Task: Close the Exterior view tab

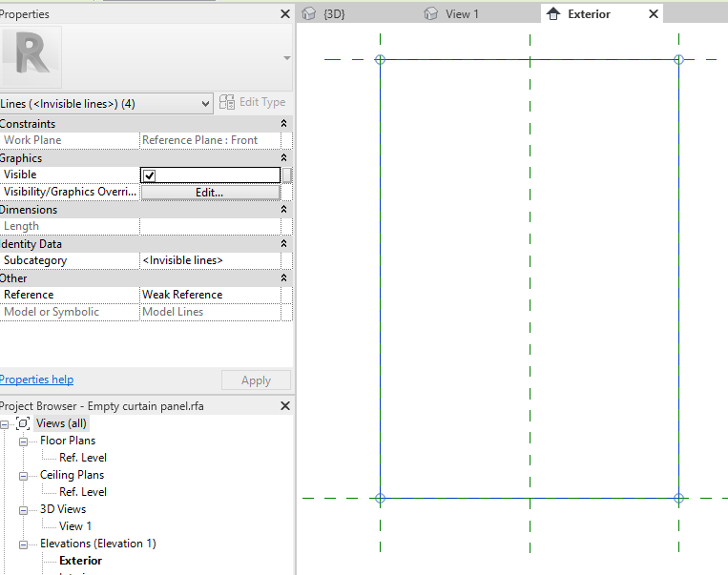Action: coord(654,14)
